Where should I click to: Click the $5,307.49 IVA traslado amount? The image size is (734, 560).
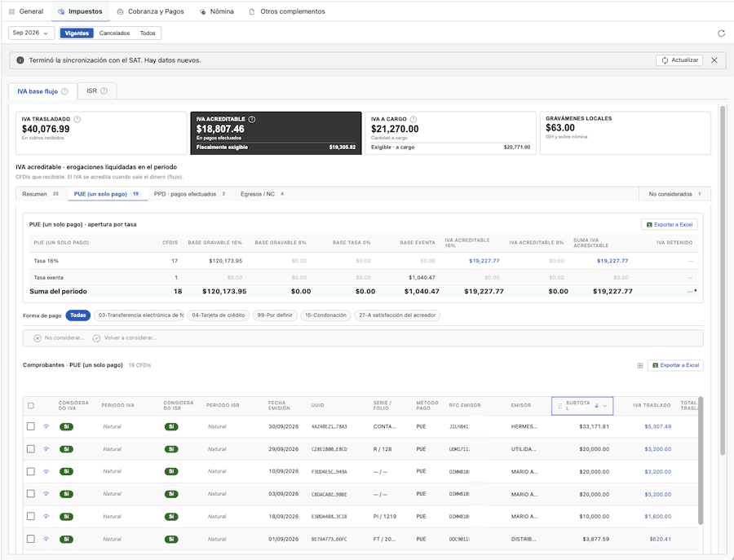[x=657, y=426]
